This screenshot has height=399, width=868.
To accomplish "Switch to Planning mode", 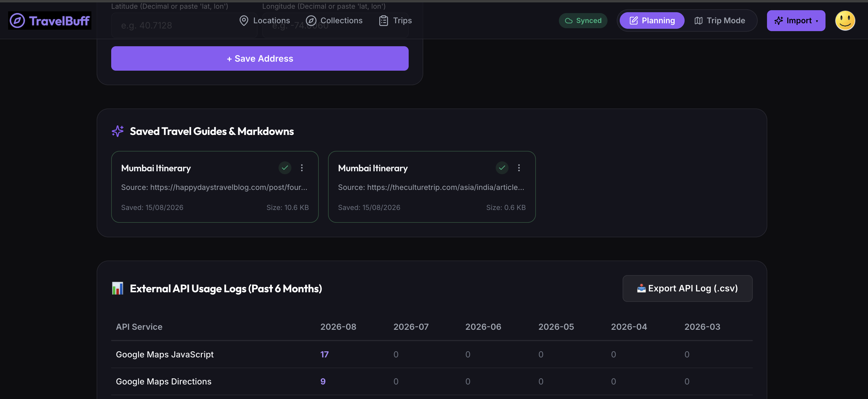I will 652,21.
